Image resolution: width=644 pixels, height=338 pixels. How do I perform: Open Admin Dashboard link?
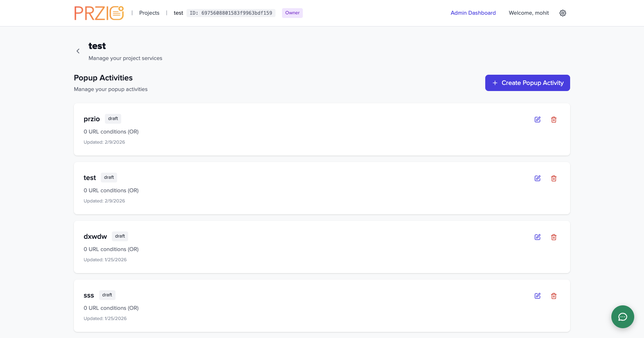[473, 13]
